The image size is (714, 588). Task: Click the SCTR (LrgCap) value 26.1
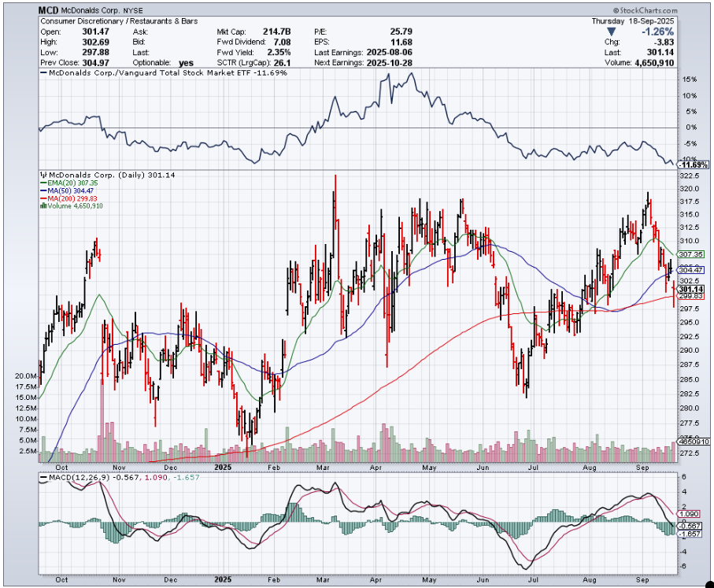[283, 63]
